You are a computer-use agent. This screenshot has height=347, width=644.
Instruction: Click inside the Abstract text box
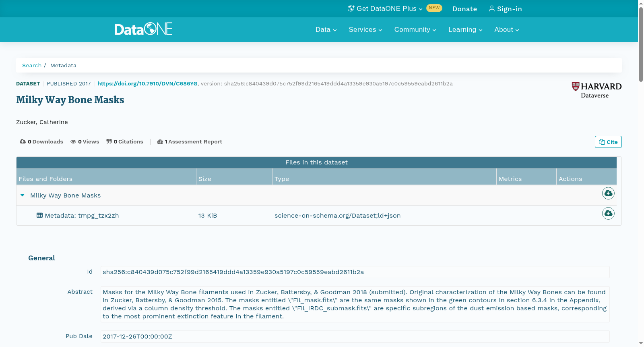(355, 304)
